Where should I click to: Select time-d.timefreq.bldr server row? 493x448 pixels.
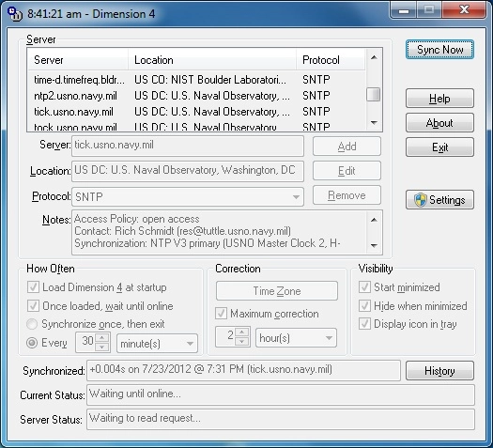tap(196, 80)
